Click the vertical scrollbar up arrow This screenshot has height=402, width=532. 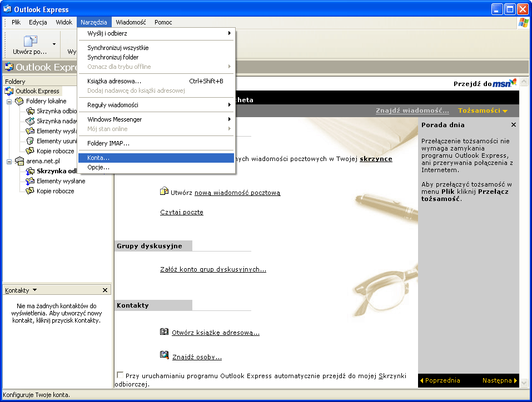tap(524, 82)
